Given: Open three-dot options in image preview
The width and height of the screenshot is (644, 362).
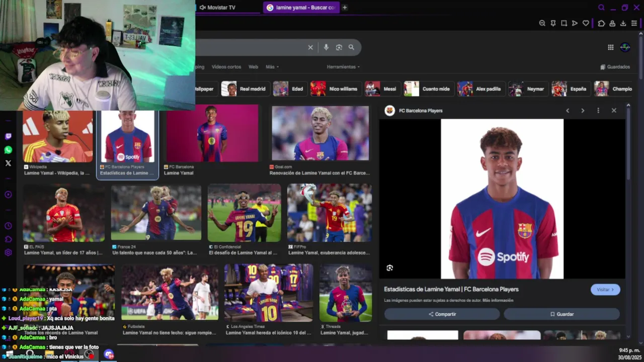Looking at the screenshot, I should (598, 111).
